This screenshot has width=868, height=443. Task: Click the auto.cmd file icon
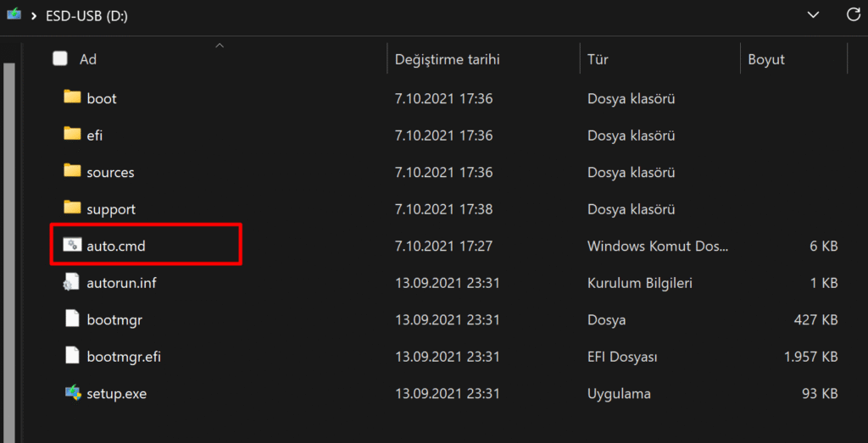pyautogui.click(x=72, y=246)
